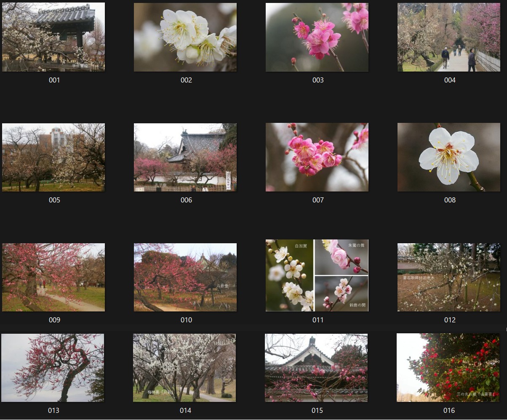Click the filename label 002

coord(186,80)
